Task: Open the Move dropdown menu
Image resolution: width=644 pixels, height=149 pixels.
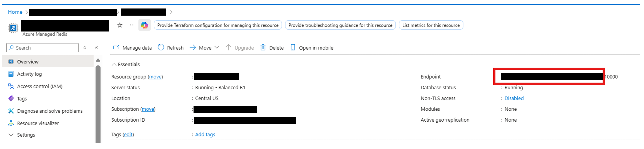Action: pyautogui.click(x=217, y=47)
